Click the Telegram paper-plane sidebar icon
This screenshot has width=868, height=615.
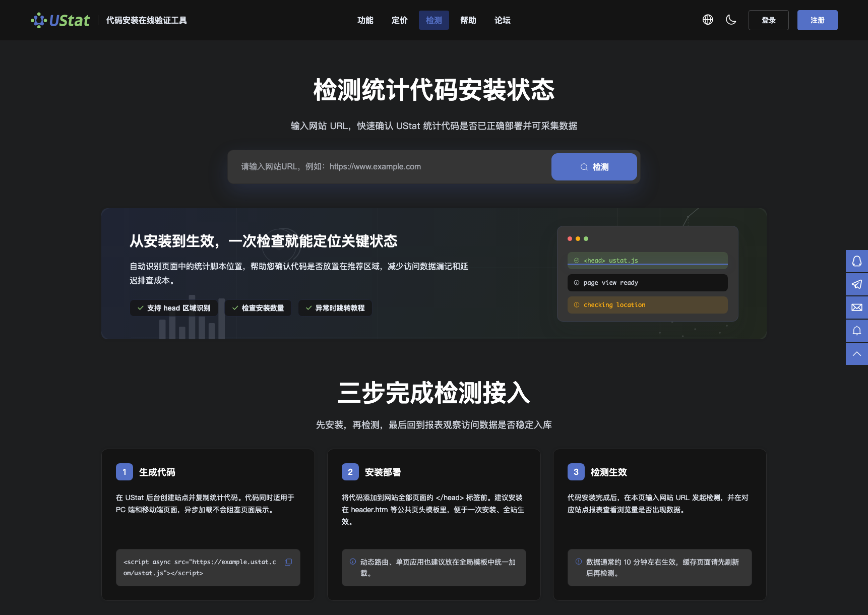[x=856, y=284]
